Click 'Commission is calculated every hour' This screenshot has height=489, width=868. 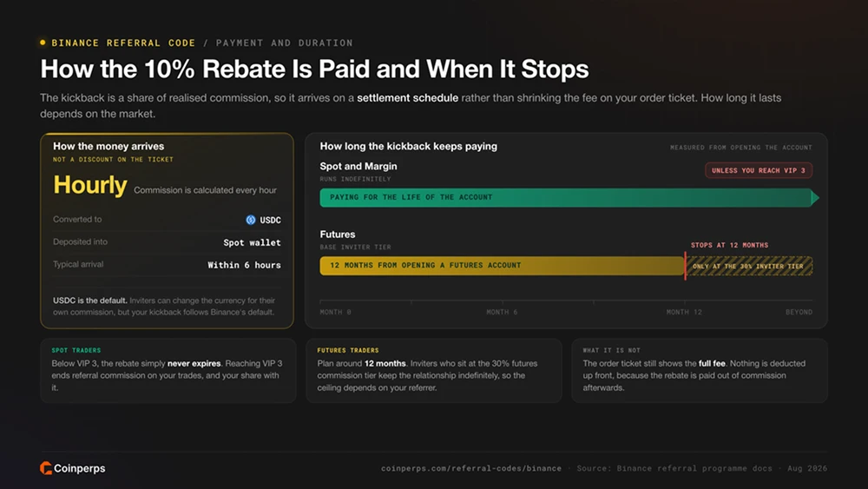[205, 190]
